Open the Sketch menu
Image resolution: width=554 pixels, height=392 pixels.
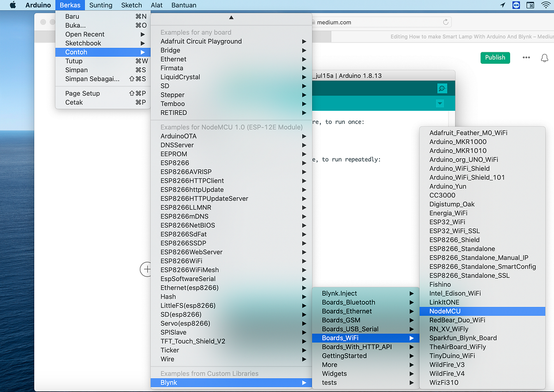(x=132, y=5)
